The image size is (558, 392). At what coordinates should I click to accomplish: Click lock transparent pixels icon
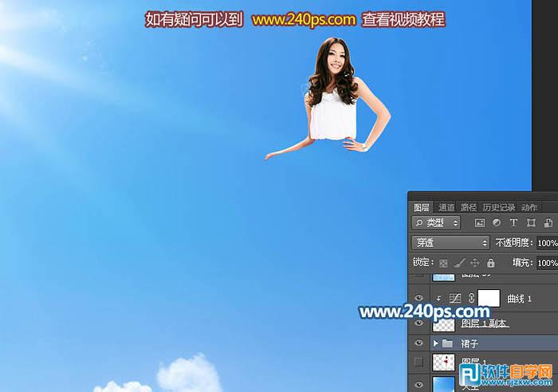click(443, 263)
